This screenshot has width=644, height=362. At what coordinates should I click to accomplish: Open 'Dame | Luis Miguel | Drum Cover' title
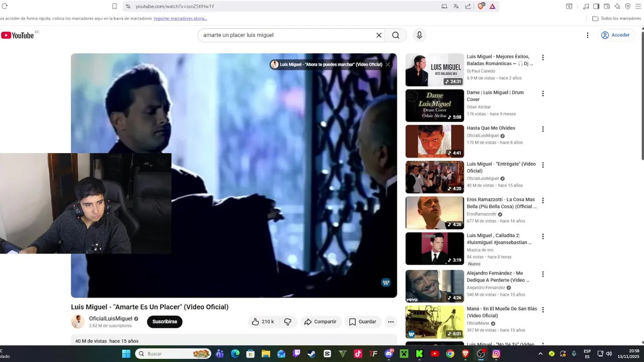495,96
